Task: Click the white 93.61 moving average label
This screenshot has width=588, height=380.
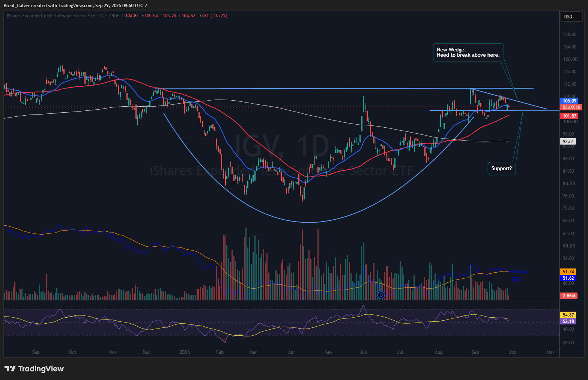Action: pos(568,142)
